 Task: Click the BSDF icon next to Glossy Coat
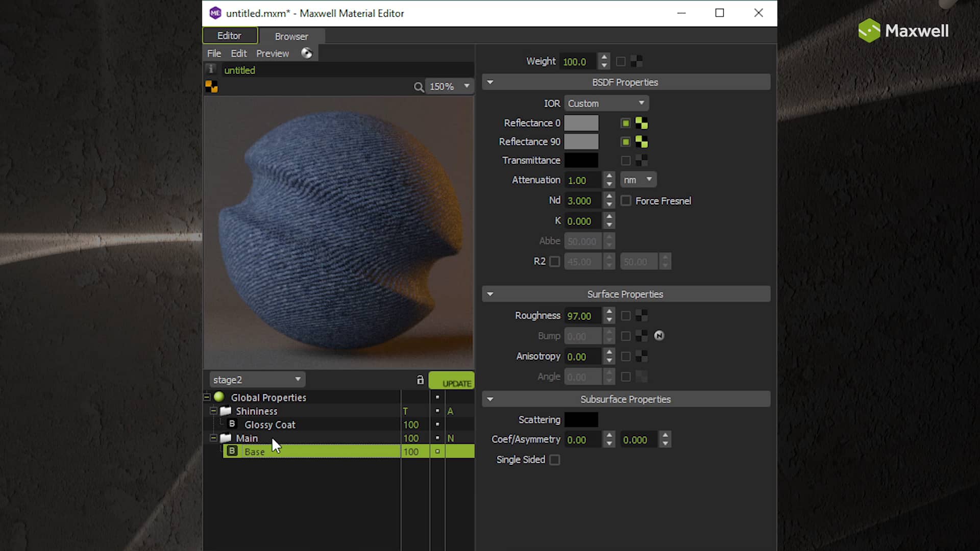pyautogui.click(x=232, y=424)
